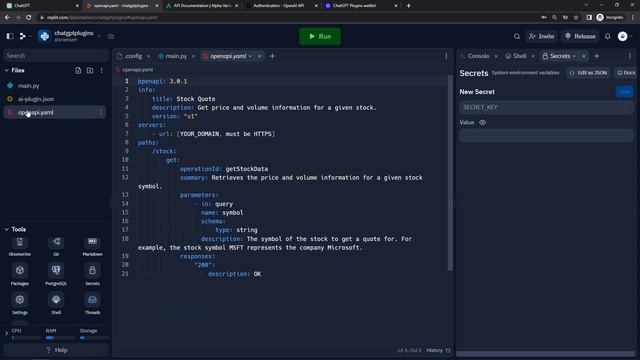The height and width of the screenshot is (360, 640).
Task: Open notifications bell icon
Action: 608,36
